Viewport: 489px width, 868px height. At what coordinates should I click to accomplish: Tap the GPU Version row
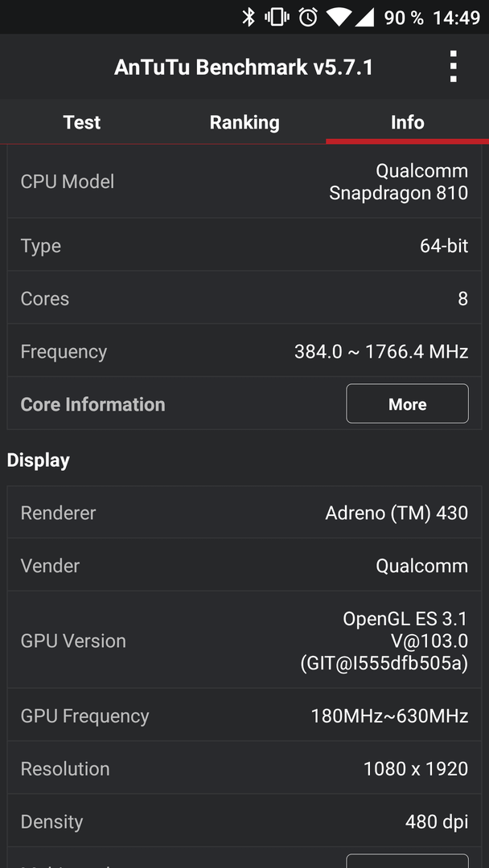tap(244, 640)
